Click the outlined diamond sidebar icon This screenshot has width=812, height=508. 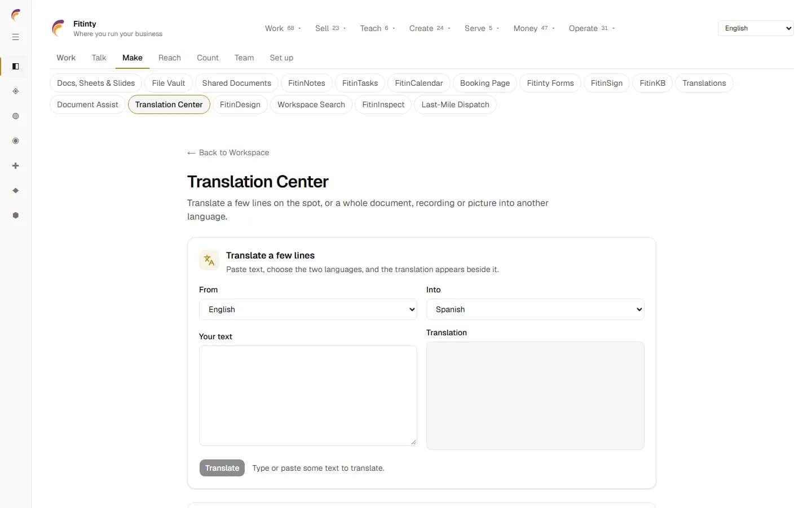coord(16,91)
